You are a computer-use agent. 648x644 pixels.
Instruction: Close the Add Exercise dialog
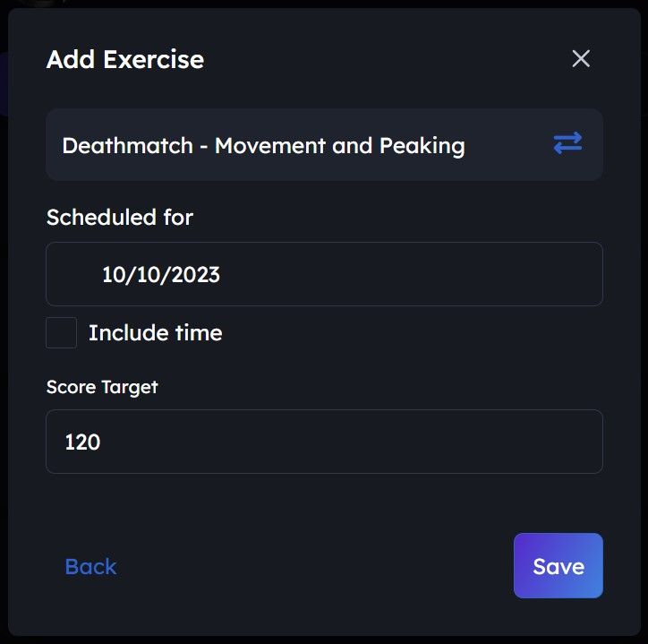581,59
